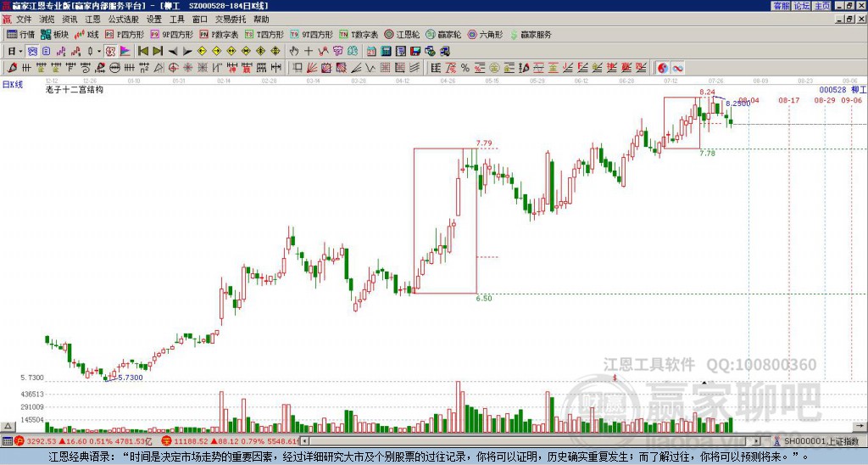Click the 板块 toolbar button

55,34
